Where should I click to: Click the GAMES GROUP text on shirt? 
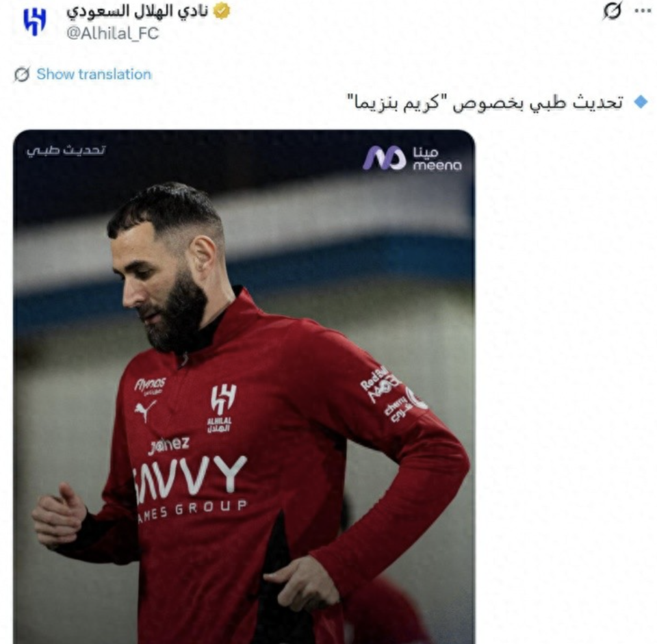192,511
